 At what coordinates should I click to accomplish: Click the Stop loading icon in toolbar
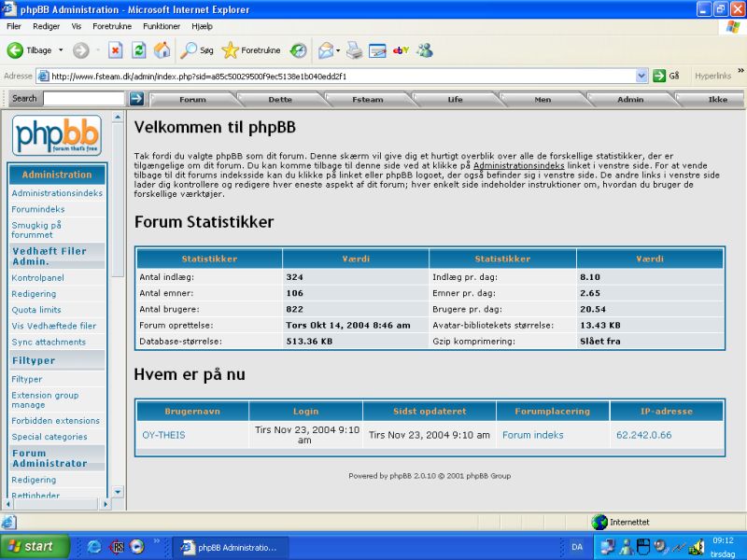(x=116, y=50)
